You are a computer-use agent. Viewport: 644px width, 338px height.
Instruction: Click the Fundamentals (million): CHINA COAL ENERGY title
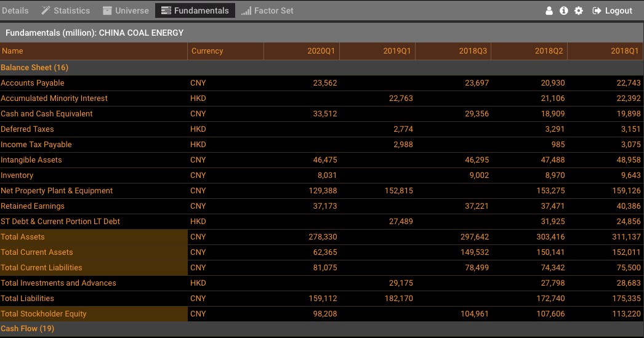coord(94,33)
